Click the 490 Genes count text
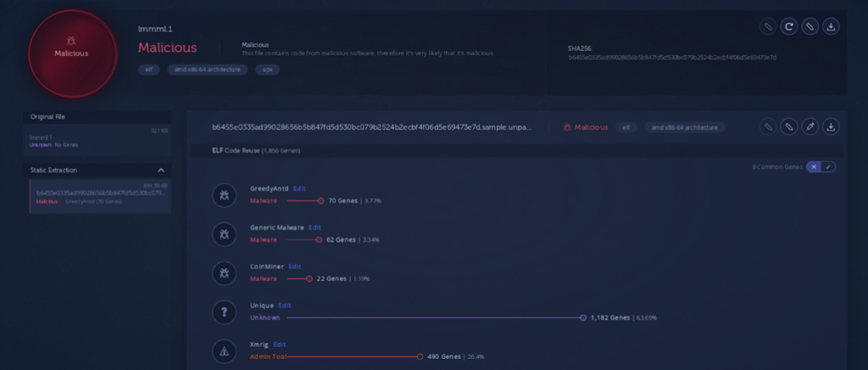The image size is (868, 370). click(444, 356)
